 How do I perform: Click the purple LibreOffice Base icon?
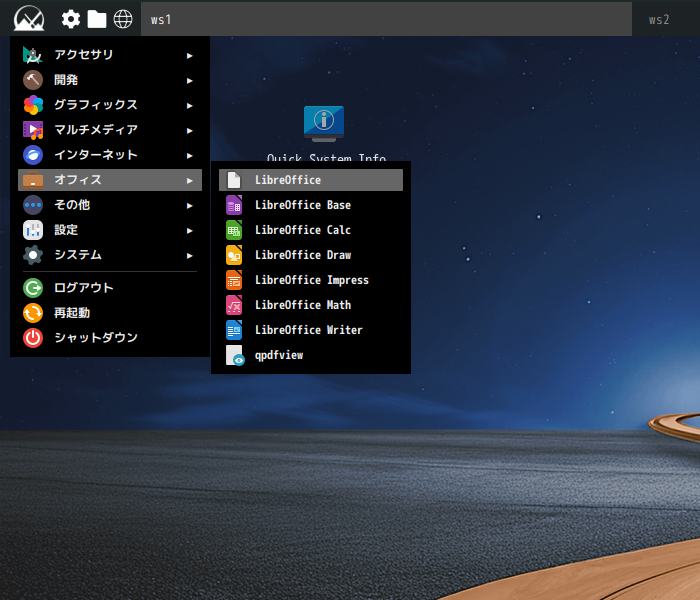pos(234,205)
